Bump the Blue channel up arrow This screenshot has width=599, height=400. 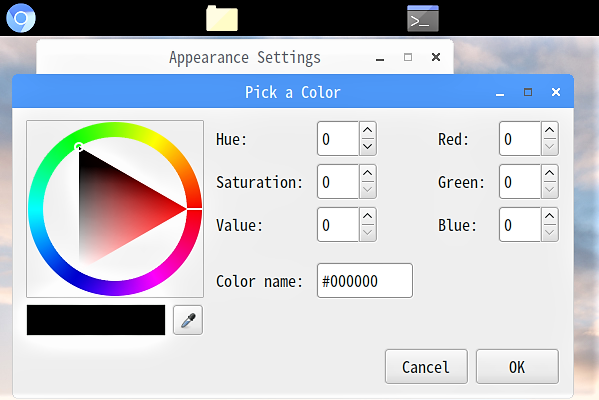(549, 216)
